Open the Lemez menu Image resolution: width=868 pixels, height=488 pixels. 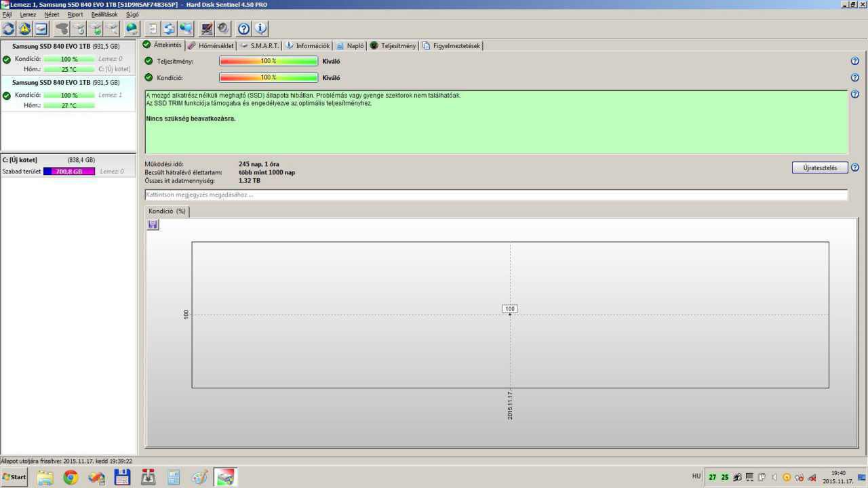(28, 14)
